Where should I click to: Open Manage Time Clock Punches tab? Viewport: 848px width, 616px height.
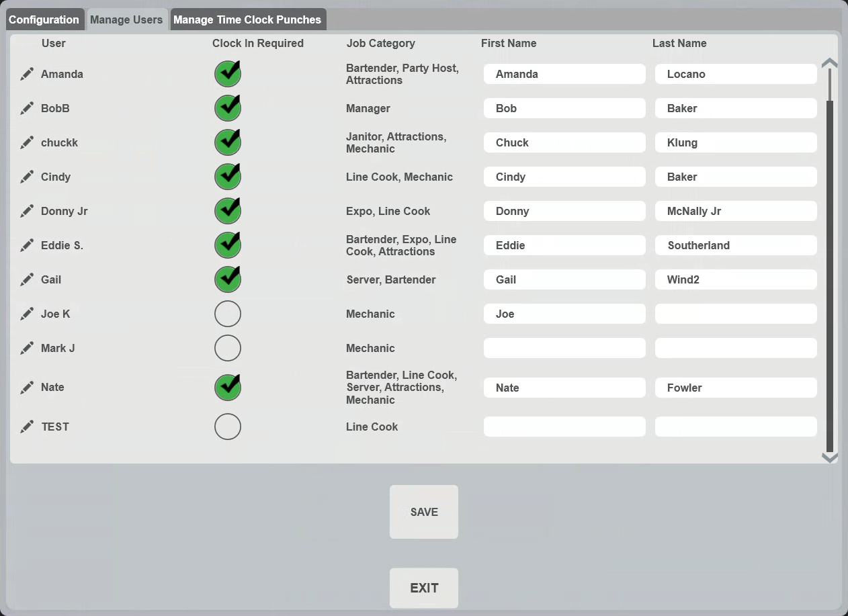tap(247, 19)
